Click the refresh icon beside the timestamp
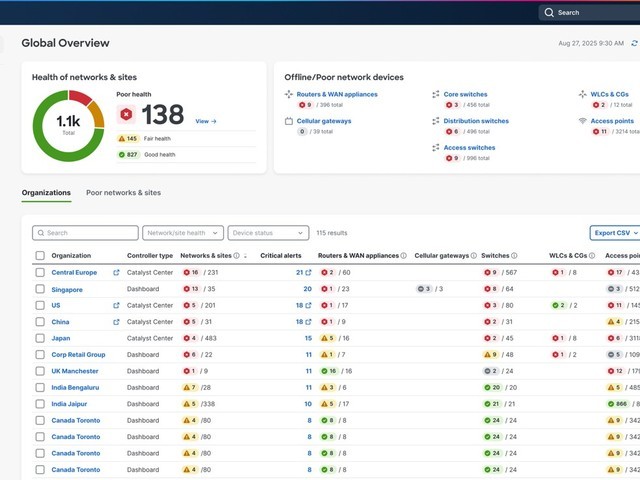Image resolution: width=640 pixels, height=480 pixels. click(x=634, y=44)
